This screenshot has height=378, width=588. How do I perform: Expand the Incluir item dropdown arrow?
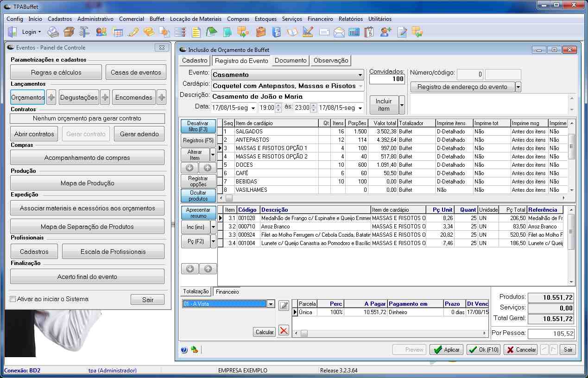point(402,105)
